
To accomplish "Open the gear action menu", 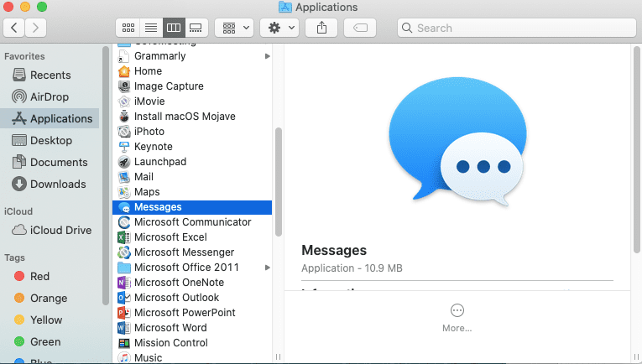I will point(279,28).
